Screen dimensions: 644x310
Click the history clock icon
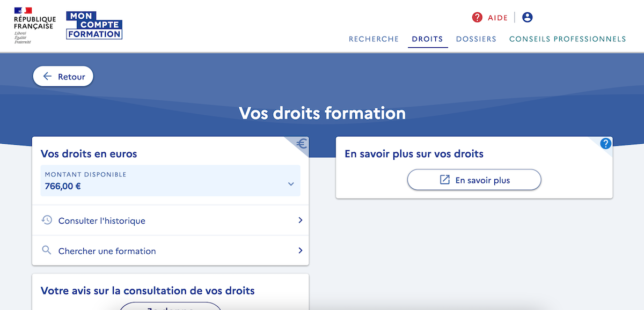click(x=47, y=220)
